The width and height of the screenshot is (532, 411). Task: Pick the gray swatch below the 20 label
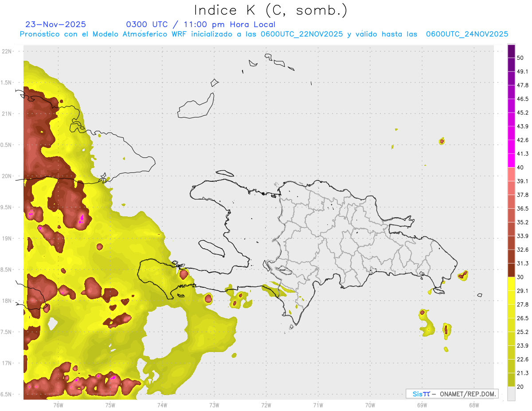[x=511, y=394]
